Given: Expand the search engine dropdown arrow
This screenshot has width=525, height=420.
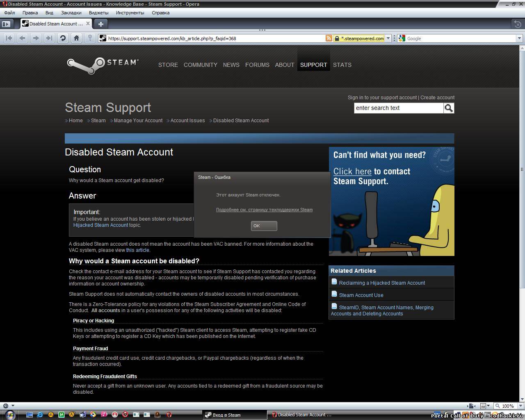Looking at the screenshot, I should click(x=519, y=39).
